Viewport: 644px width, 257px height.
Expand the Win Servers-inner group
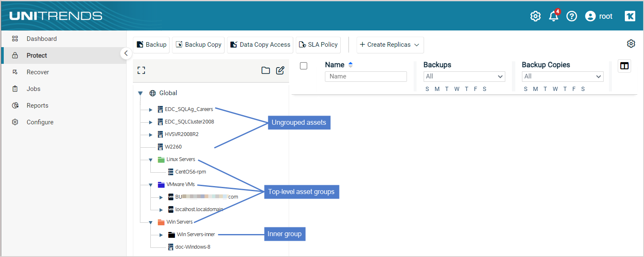coord(161,235)
